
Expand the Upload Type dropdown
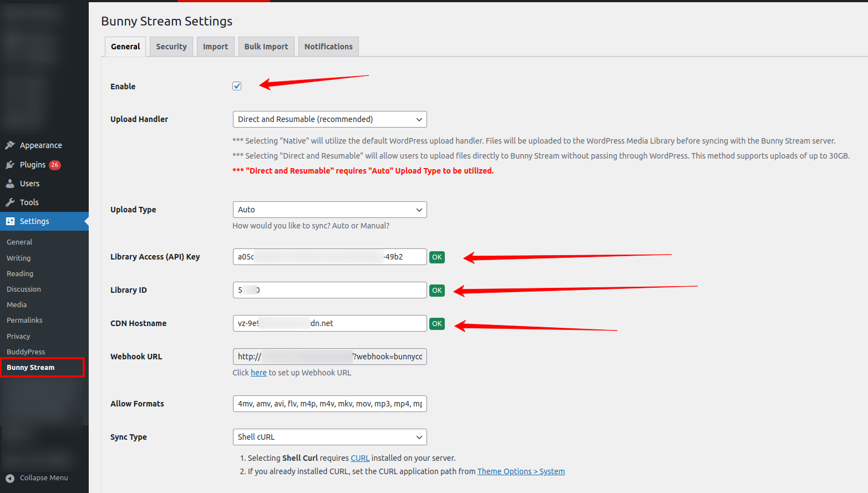[329, 210]
